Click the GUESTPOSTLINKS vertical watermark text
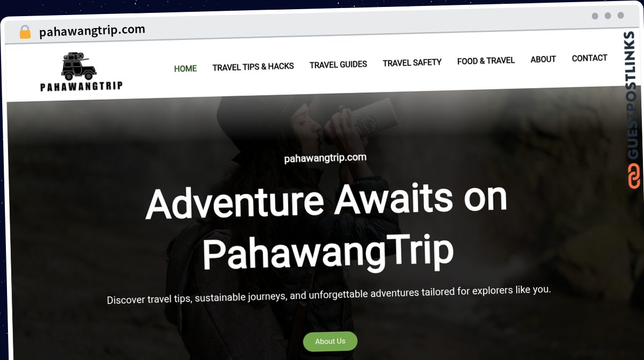This screenshot has height=360, width=644. pos(633,96)
